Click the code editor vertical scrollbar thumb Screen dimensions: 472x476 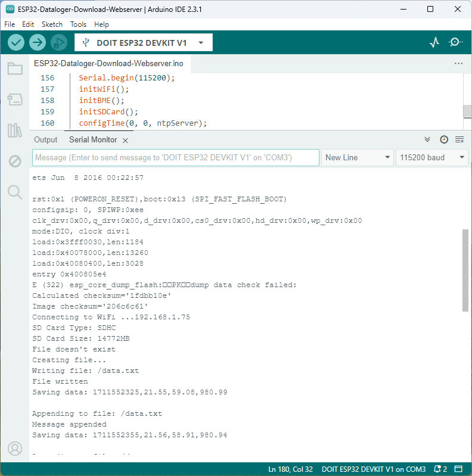click(467, 111)
